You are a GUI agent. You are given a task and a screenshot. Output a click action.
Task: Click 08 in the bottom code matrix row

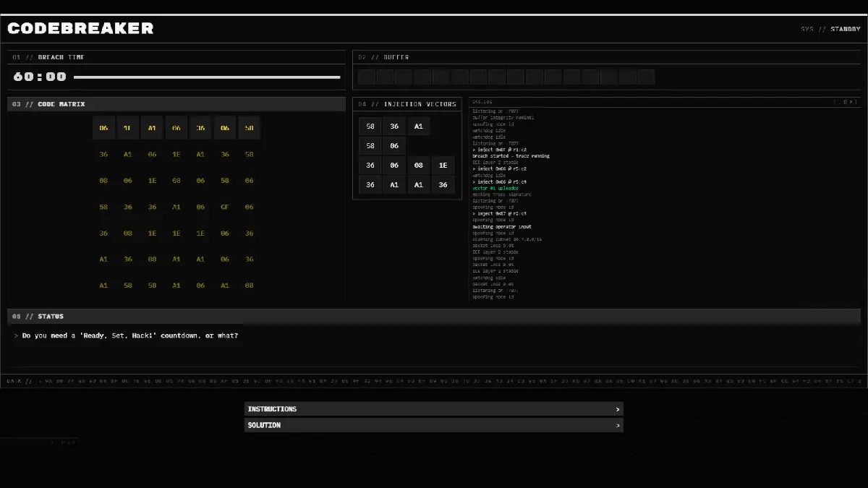click(249, 286)
